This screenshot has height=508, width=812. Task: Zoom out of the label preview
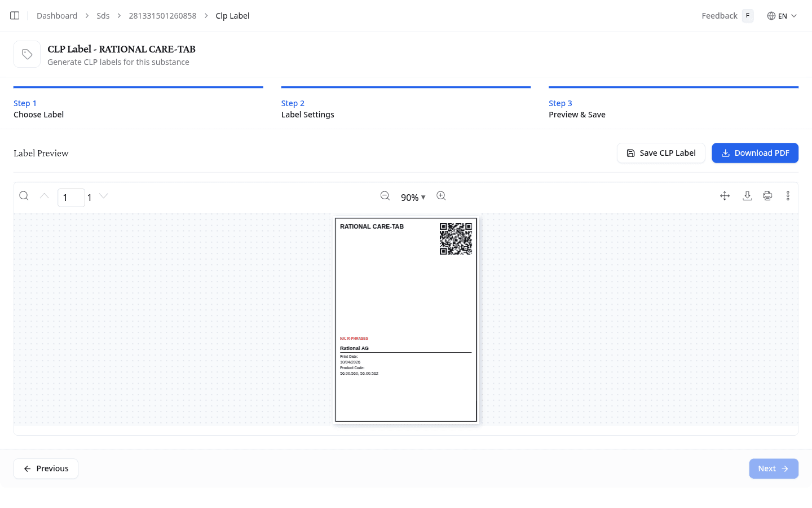click(385, 195)
